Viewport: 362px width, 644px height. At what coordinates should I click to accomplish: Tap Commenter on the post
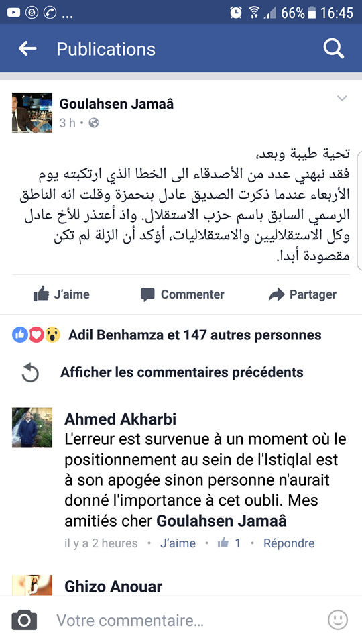182,294
